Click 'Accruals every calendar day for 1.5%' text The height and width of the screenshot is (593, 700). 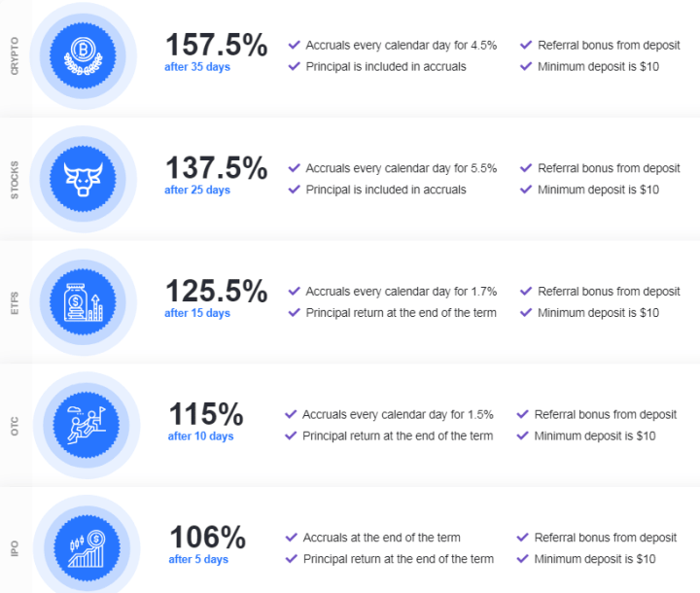pyautogui.click(x=398, y=414)
